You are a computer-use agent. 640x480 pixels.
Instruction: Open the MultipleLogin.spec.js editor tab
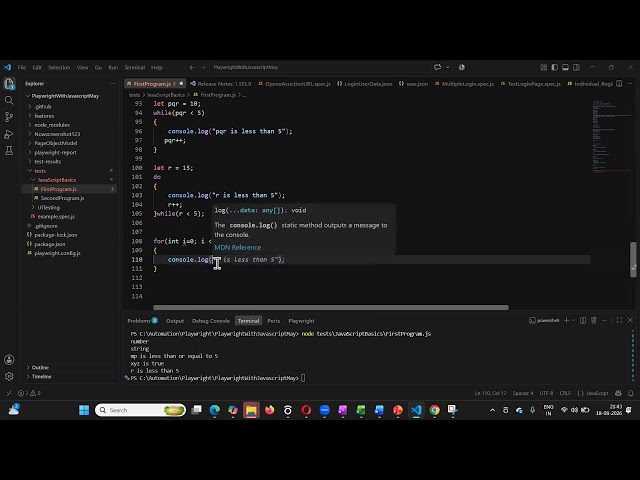coord(464,84)
